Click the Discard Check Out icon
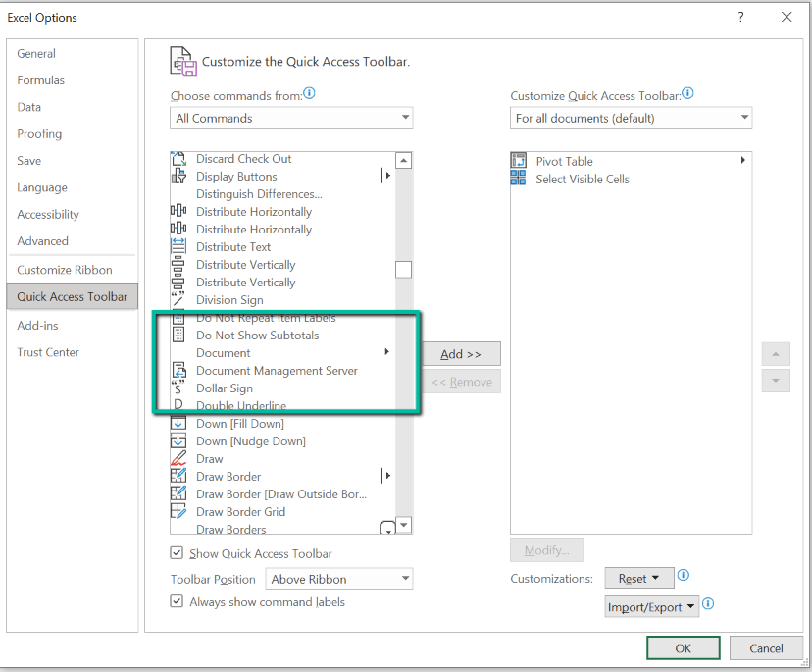Image resolution: width=812 pixels, height=672 pixels. pos(178,159)
